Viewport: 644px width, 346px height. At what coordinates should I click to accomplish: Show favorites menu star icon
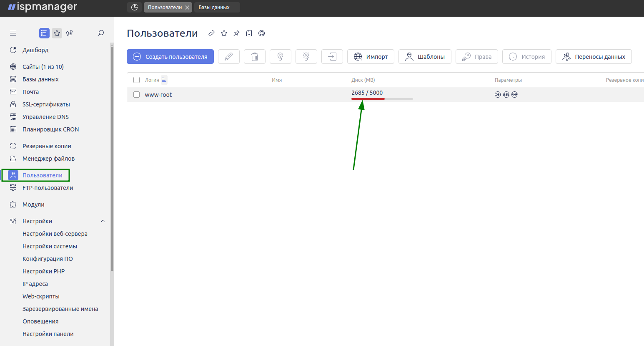pyautogui.click(x=57, y=33)
